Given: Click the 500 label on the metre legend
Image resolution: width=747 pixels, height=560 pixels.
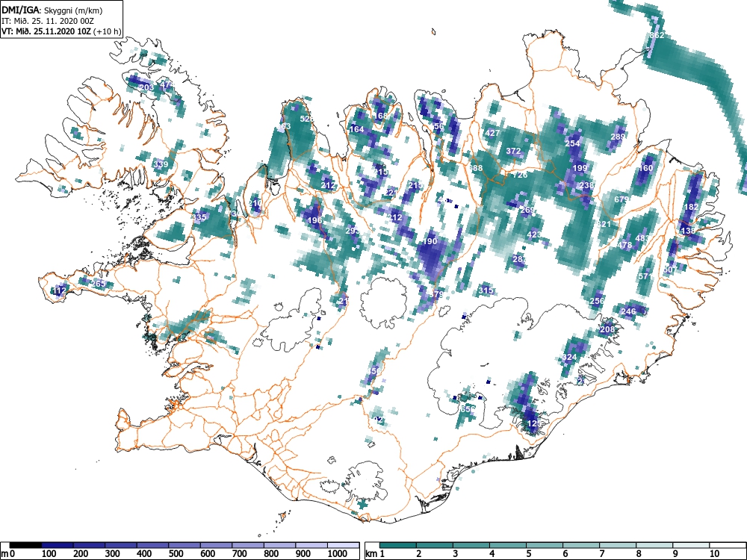Looking at the screenshot, I should (x=176, y=554).
